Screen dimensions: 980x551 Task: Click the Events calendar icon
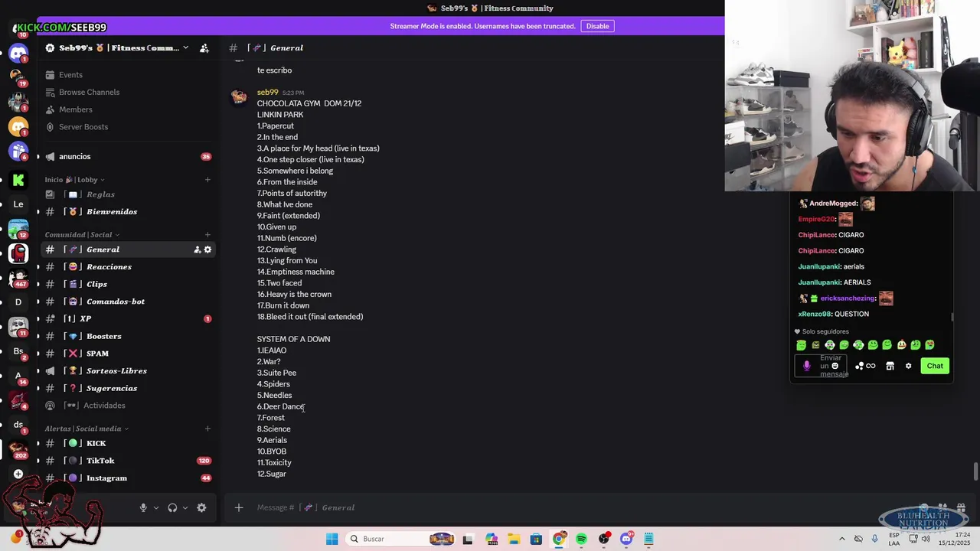[x=50, y=75]
